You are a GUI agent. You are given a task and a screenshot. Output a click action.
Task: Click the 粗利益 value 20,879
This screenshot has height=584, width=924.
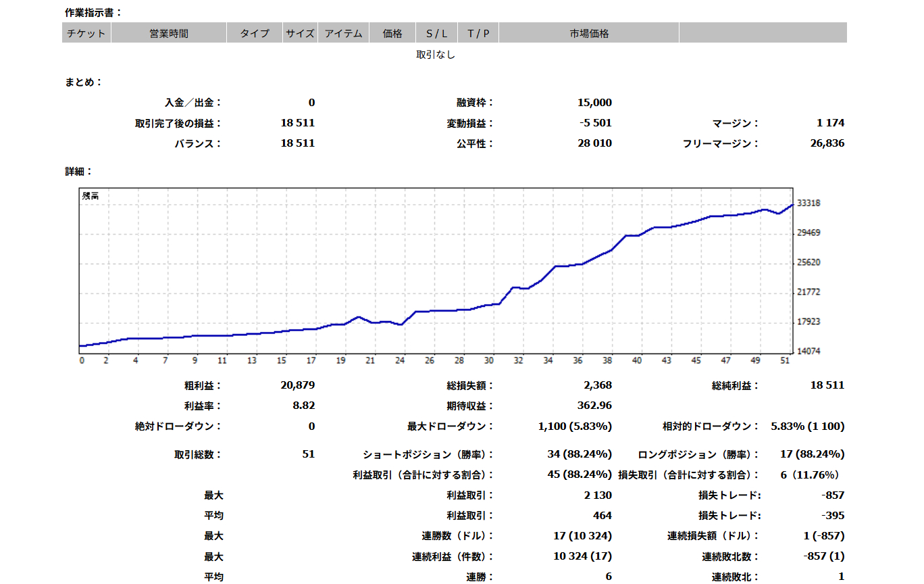pos(298,385)
